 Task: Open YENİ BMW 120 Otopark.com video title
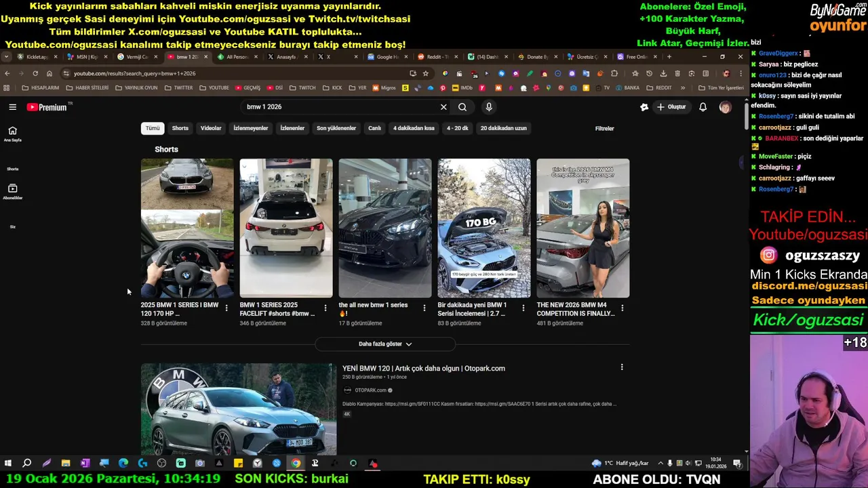point(424,369)
